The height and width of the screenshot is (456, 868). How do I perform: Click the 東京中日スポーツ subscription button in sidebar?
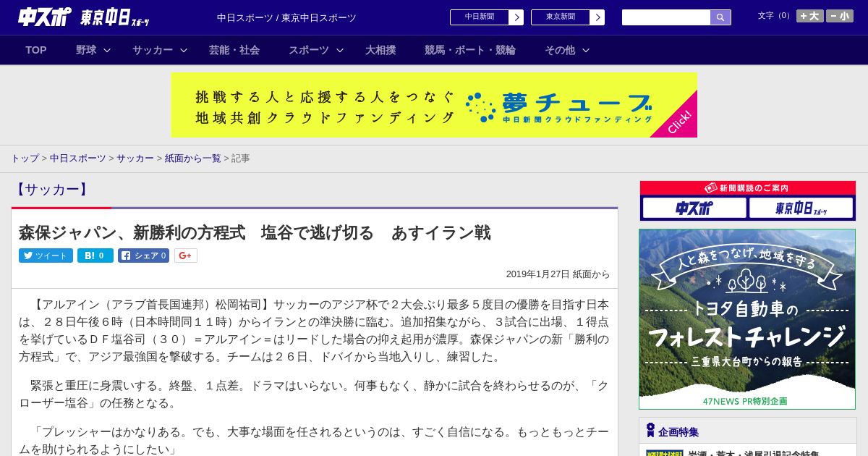coord(801,208)
